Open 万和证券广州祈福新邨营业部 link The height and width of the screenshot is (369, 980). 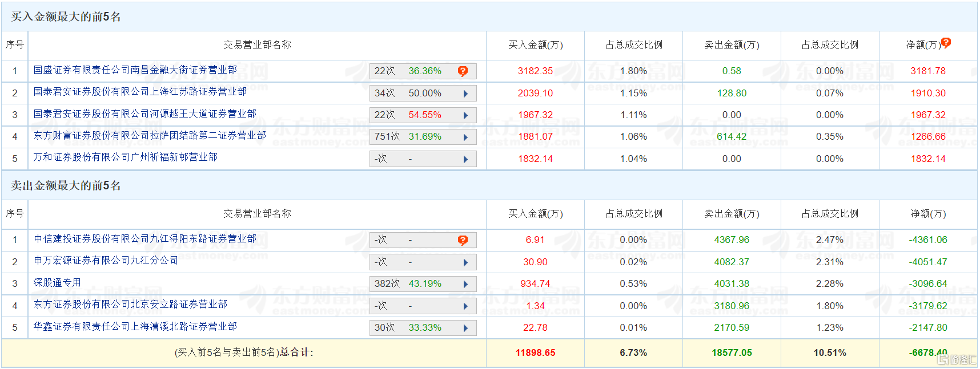coord(125,157)
